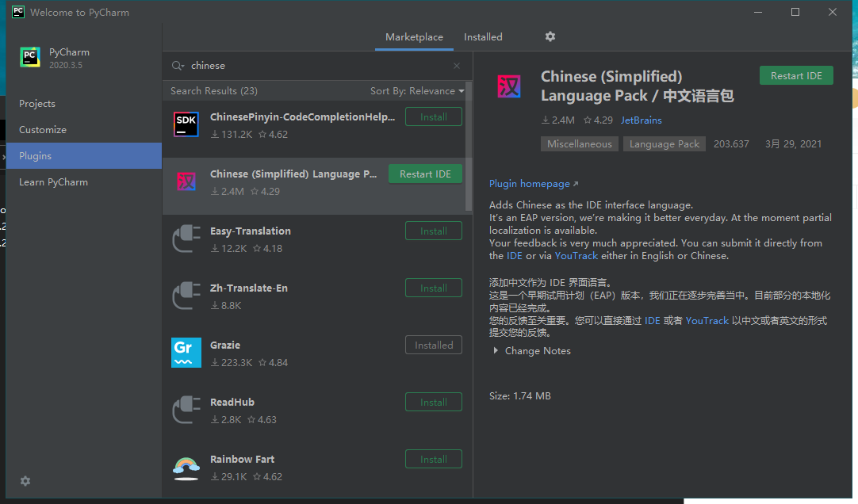Click the PyCharm logo in sidebar
858x504 pixels.
[30, 57]
